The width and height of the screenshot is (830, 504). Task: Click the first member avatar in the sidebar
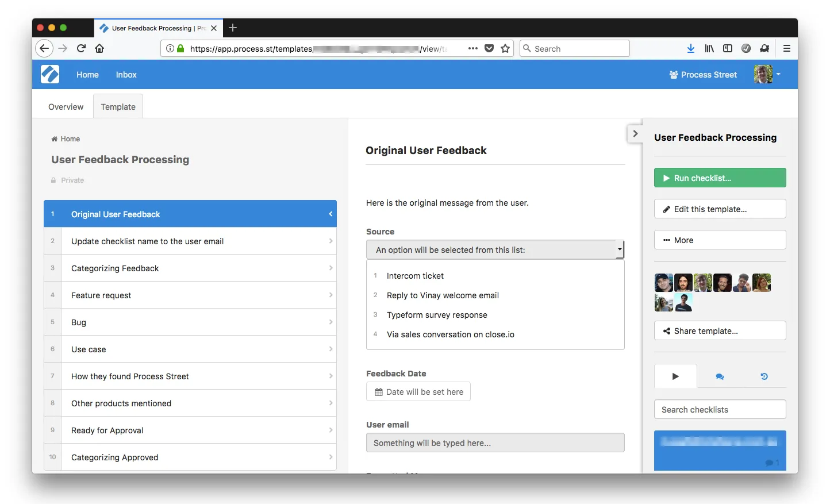coord(664,283)
